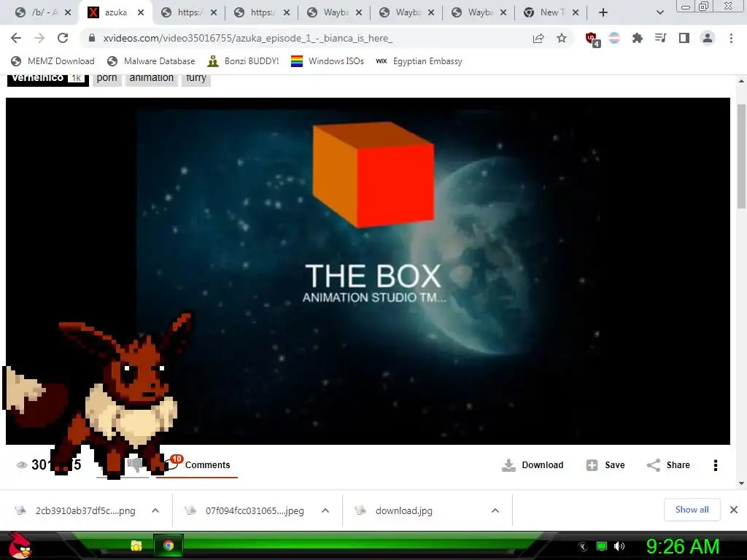
Task: Expand the tab search dropdown arrow
Action: [x=659, y=12]
